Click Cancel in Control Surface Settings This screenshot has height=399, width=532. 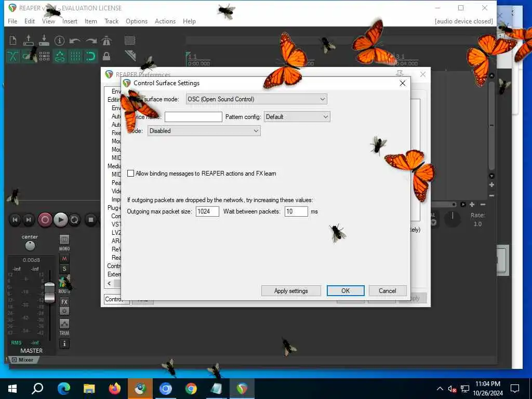coord(388,291)
